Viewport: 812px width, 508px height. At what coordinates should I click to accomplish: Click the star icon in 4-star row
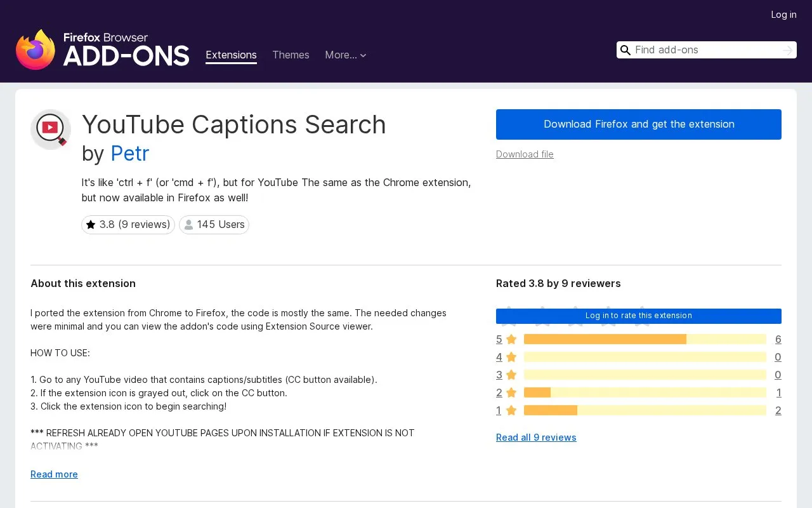[511, 357]
